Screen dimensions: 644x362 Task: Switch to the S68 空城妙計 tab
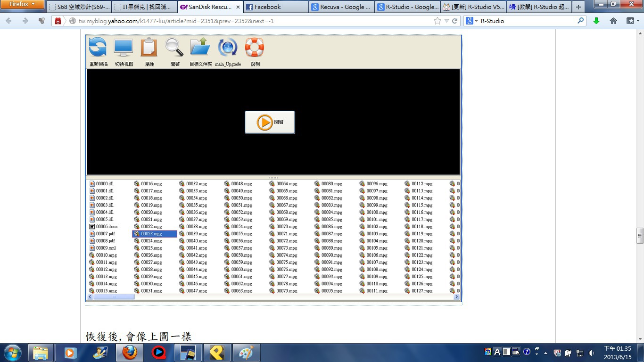click(x=79, y=7)
